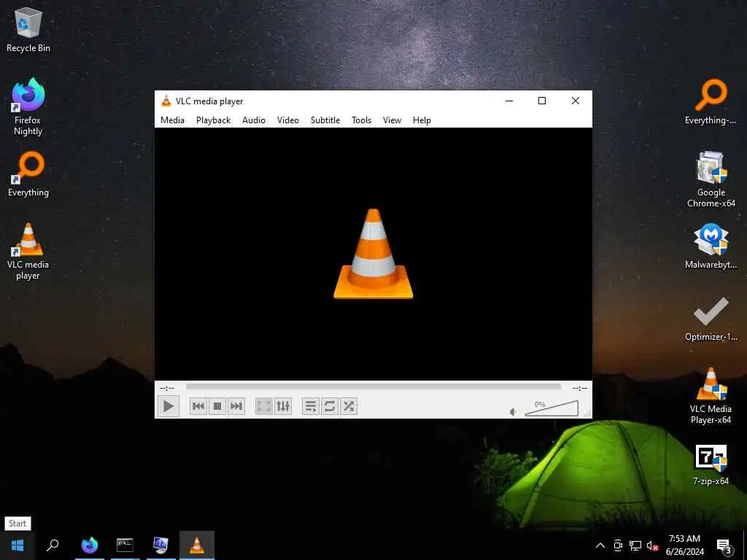Select Everything shortcut on left side
747x560 pixels.
pyautogui.click(x=28, y=174)
